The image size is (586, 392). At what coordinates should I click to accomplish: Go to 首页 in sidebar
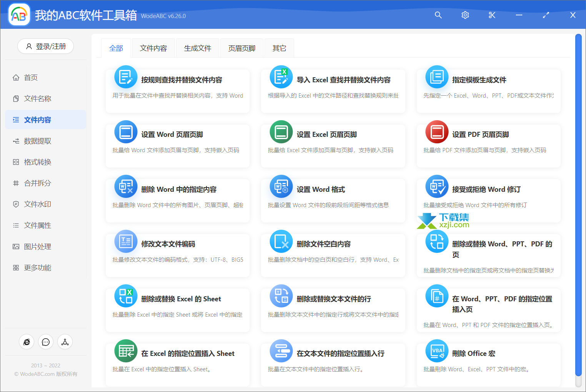(x=45, y=78)
